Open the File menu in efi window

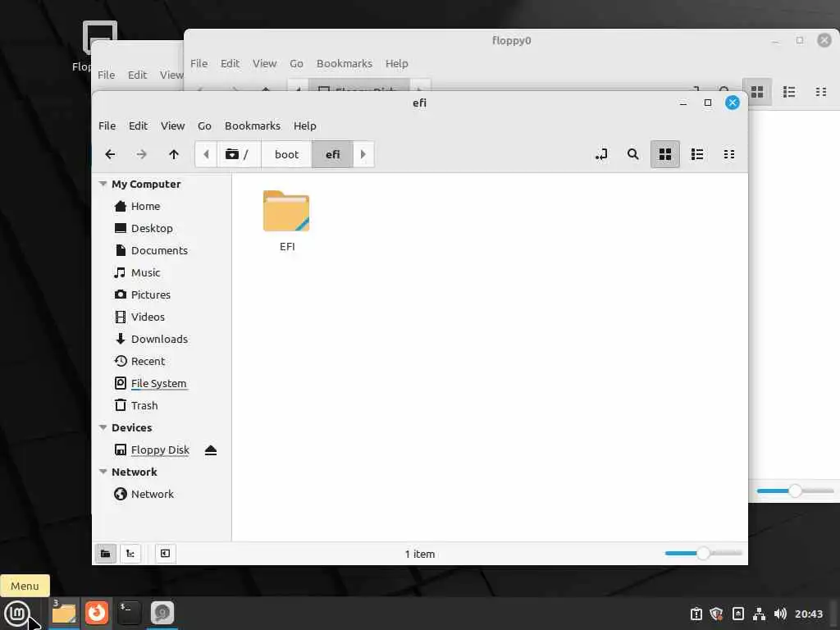107,126
